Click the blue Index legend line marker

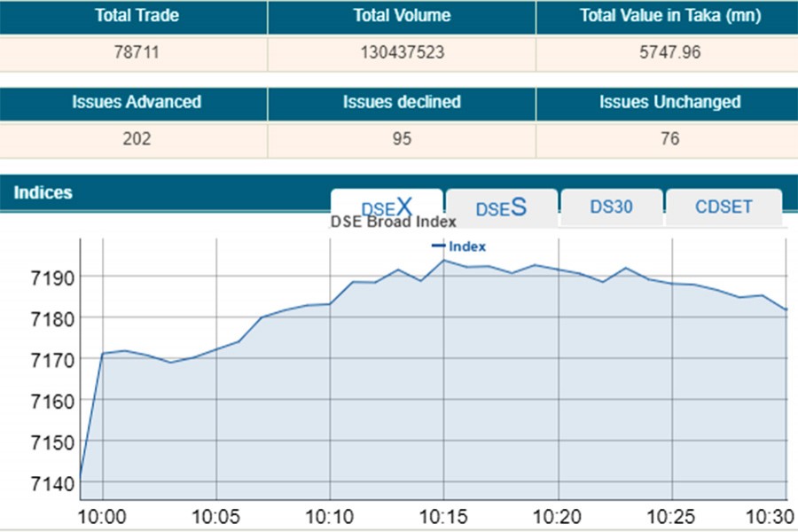[438, 246]
